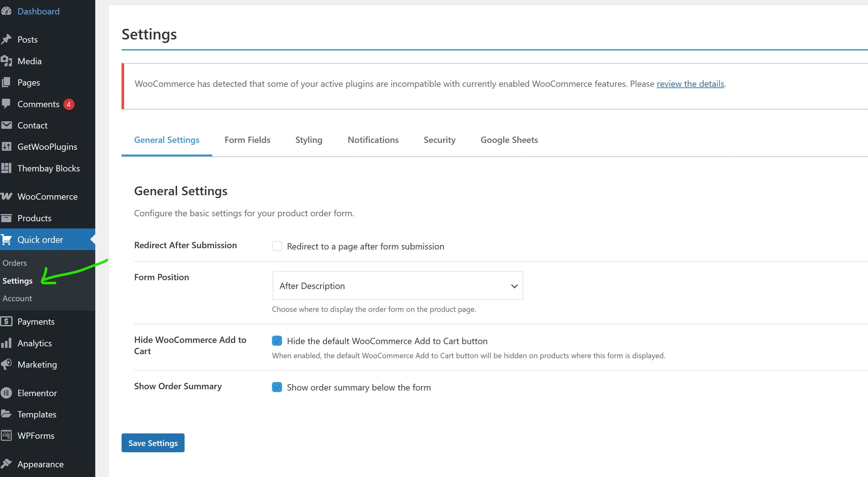The height and width of the screenshot is (477, 868).
Task: Click the 'General Settings' section heading
Action: [x=180, y=191]
